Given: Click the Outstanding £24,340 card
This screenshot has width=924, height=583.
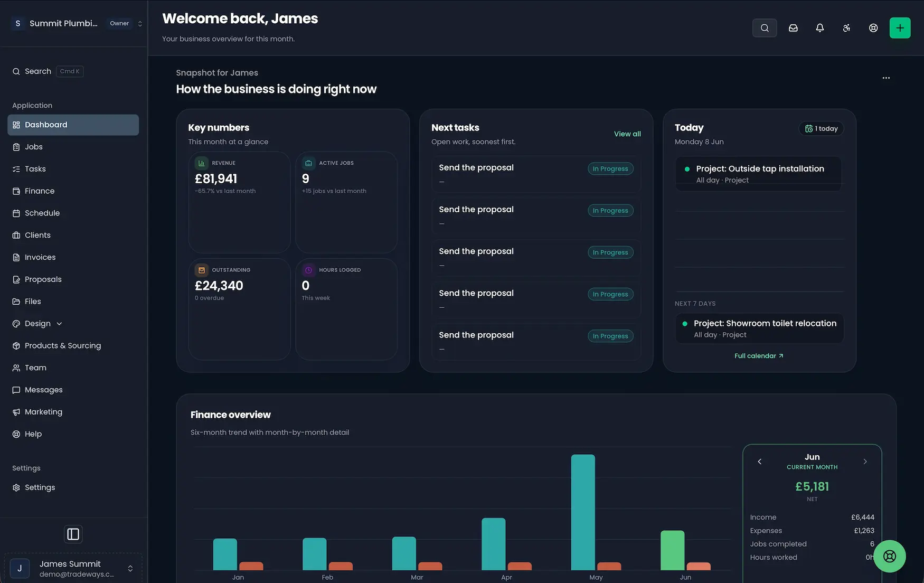Looking at the screenshot, I should (x=239, y=309).
